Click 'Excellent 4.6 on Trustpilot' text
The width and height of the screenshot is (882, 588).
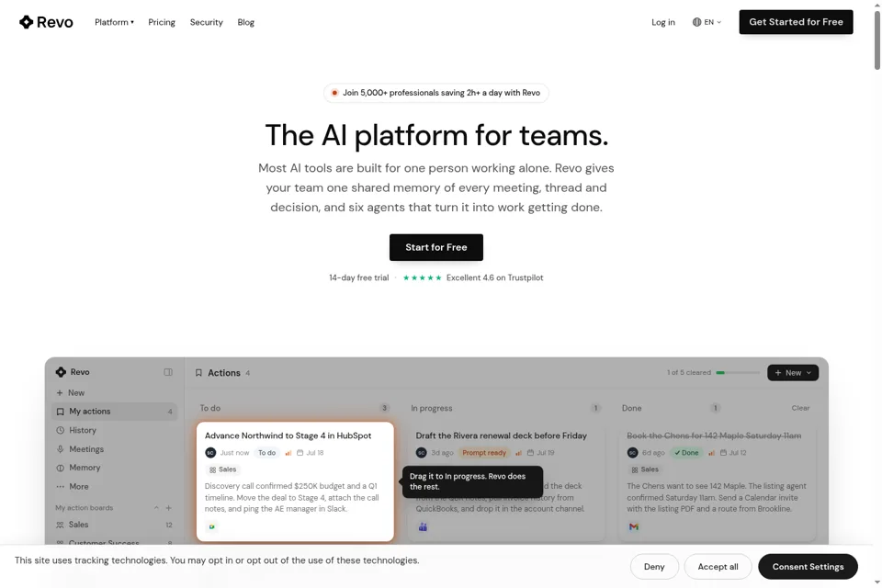[495, 277]
